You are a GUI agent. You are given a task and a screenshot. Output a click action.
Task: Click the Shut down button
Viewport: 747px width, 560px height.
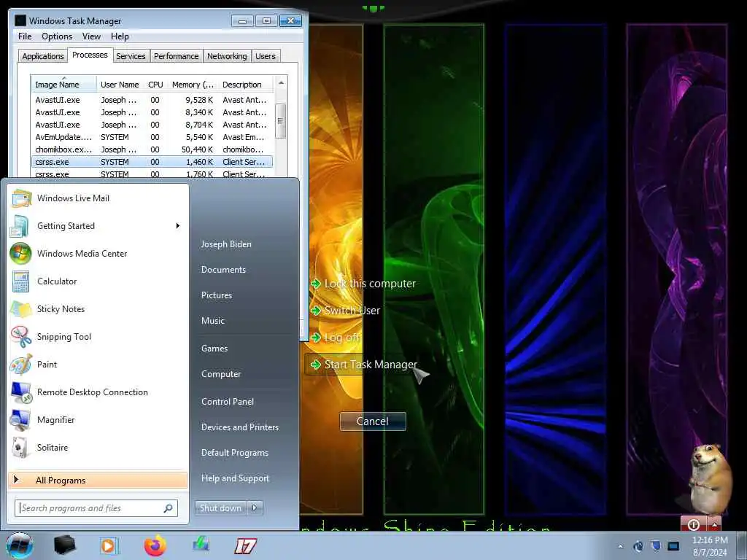click(x=220, y=508)
